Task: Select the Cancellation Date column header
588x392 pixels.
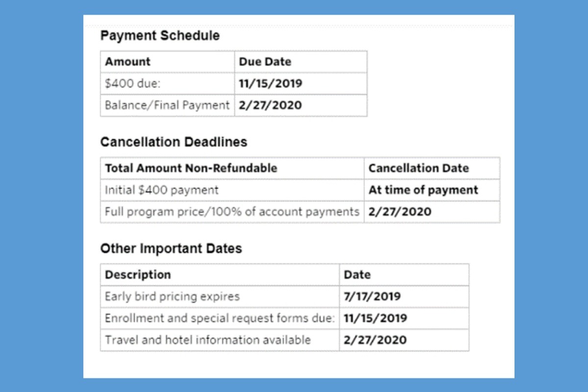Action: (x=418, y=168)
